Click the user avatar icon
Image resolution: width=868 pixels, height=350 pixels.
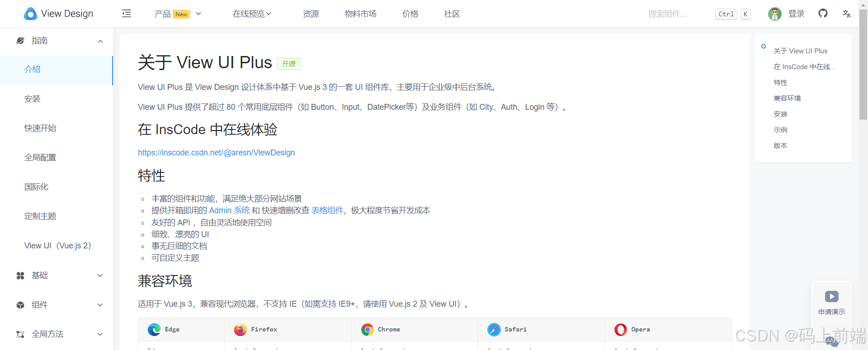(x=775, y=14)
